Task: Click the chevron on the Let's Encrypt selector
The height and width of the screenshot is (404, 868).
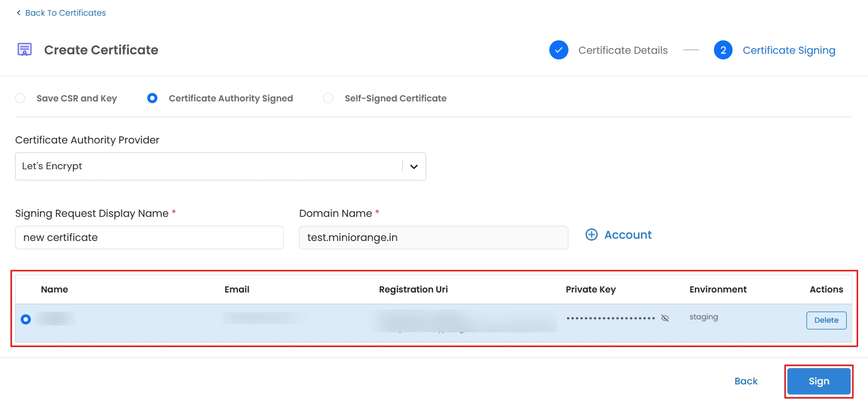Action: tap(414, 166)
